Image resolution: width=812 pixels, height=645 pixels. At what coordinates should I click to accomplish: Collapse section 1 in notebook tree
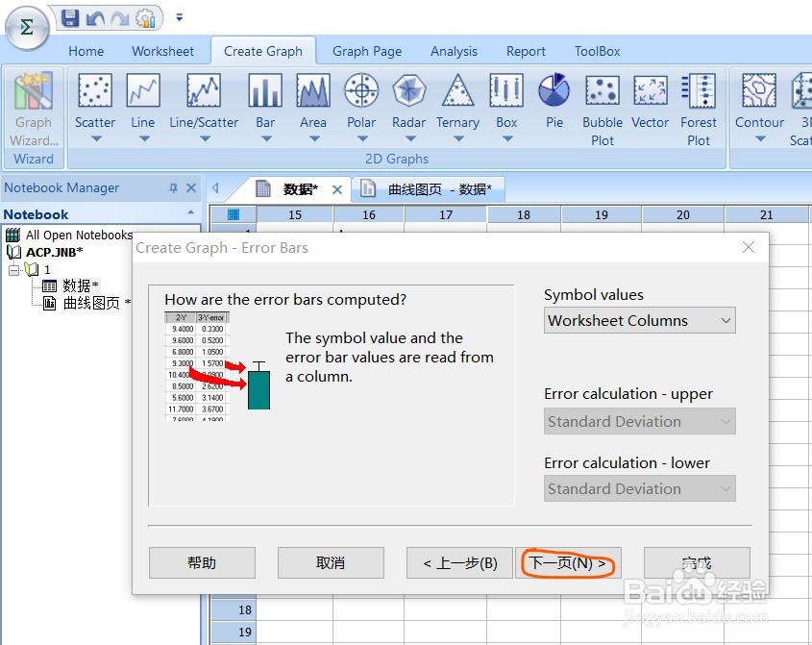[x=13, y=269]
